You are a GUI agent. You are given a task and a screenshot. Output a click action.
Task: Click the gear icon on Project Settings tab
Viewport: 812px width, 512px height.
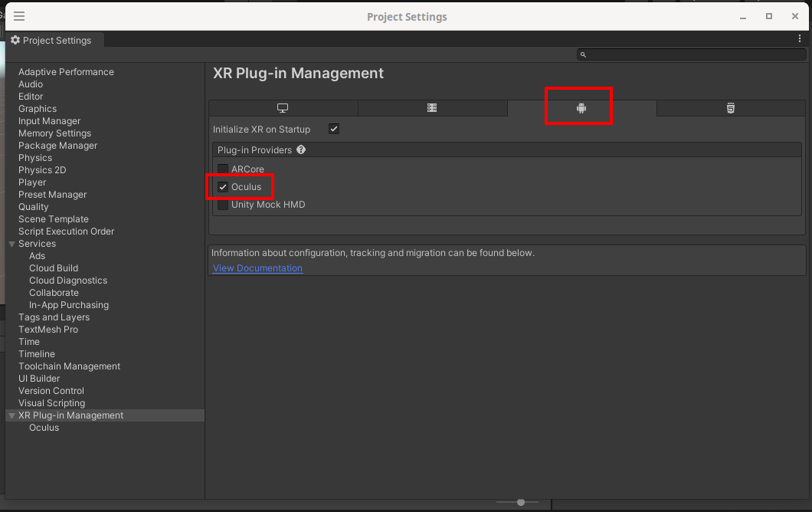(x=15, y=41)
